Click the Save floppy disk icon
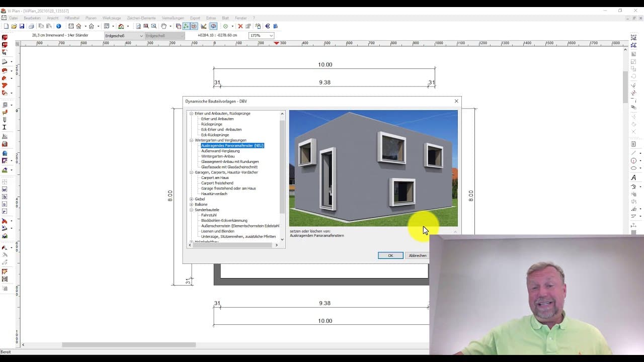644x362 pixels. [x=22, y=26]
